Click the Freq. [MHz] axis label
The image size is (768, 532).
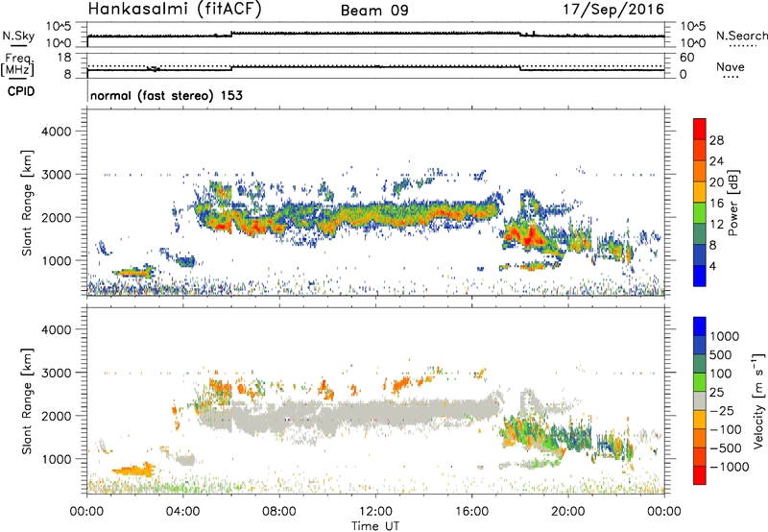[17, 65]
